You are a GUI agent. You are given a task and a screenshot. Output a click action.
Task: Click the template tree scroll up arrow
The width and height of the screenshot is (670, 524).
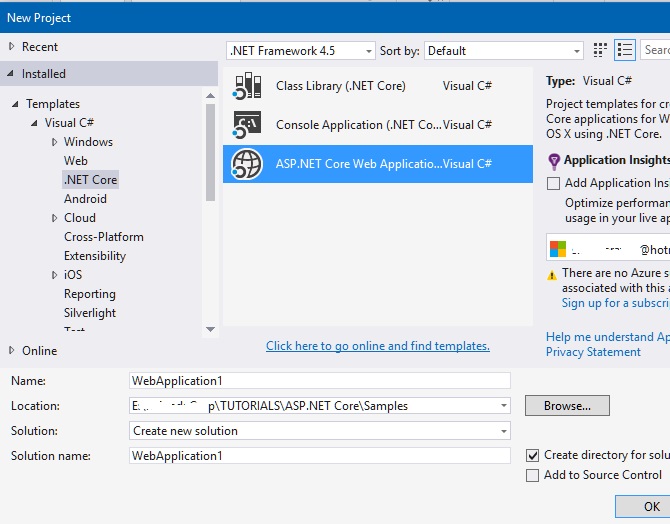tap(210, 96)
